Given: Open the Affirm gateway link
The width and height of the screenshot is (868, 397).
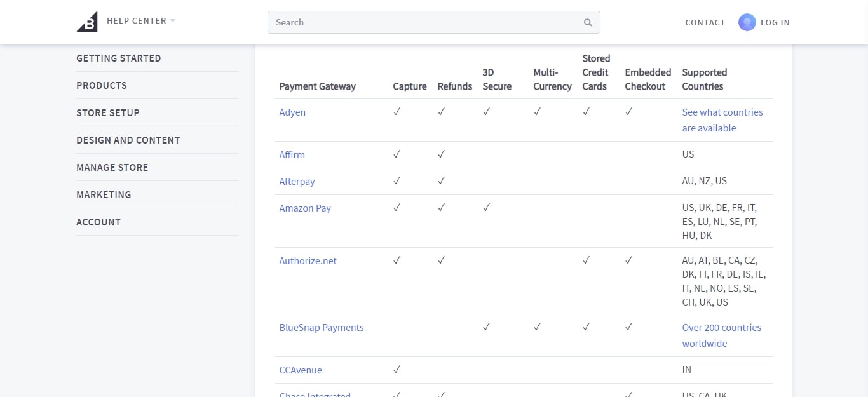Looking at the screenshot, I should (292, 155).
